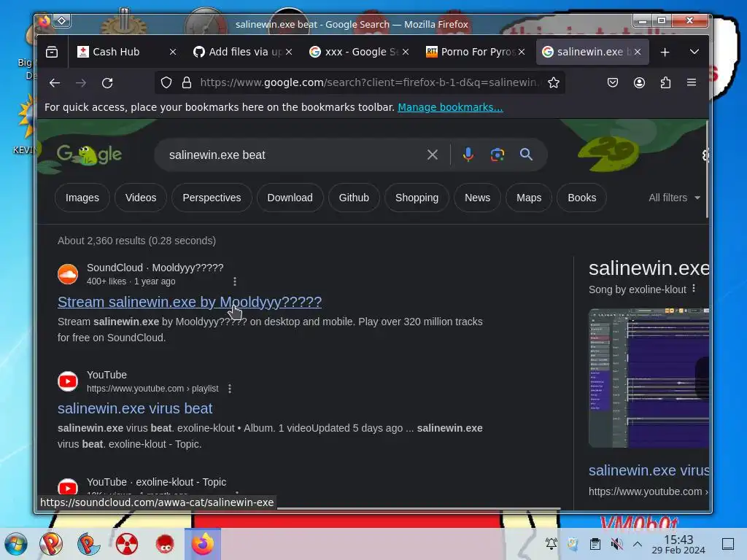This screenshot has height=560, width=747.
Task: Start voice search with microphone icon
Action: [x=468, y=155]
